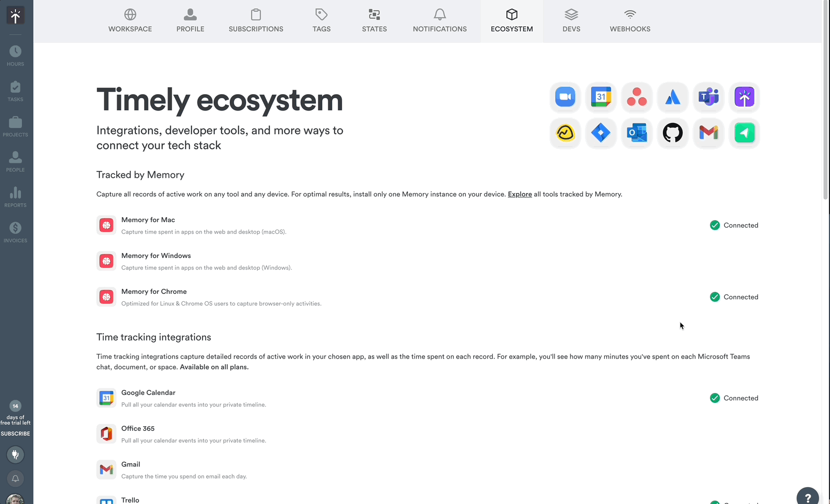The height and width of the screenshot is (504, 830).
Task: Open the Google Calendar integration title
Action: tap(148, 392)
